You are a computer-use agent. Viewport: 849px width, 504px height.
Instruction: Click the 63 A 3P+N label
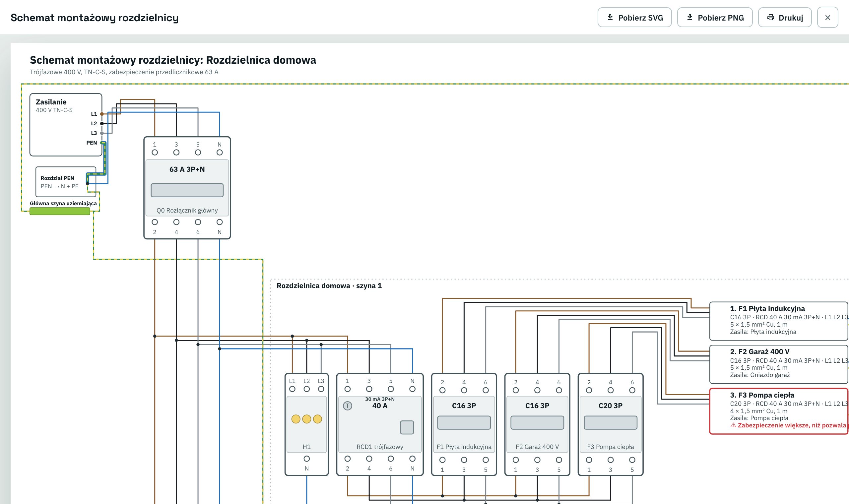click(x=187, y=169)
